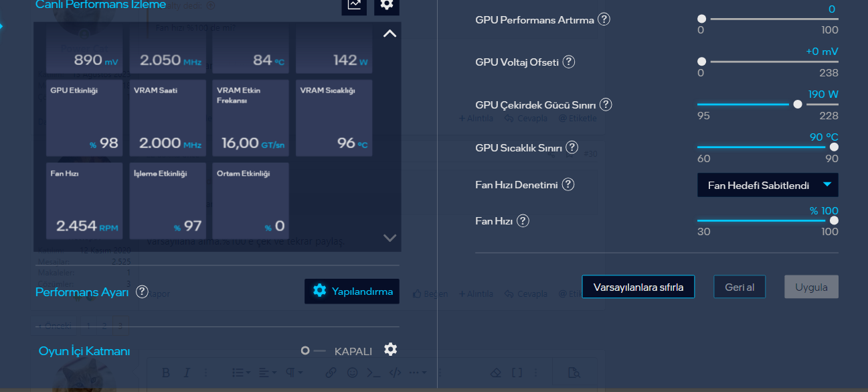Show help for Fan Hızı Denetimi
The image size is (868, 392).
pos(568,184)
